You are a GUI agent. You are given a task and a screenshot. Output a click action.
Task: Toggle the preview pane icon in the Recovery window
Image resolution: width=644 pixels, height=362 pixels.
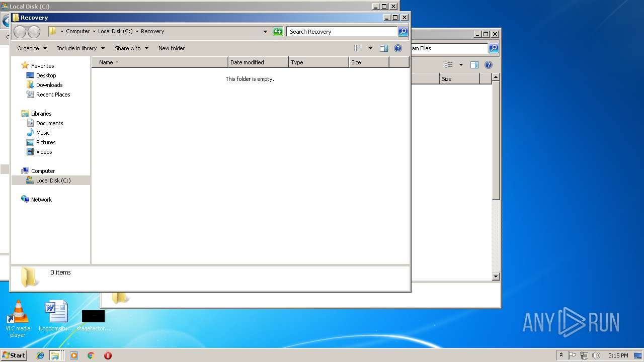[x=384, y=48]
